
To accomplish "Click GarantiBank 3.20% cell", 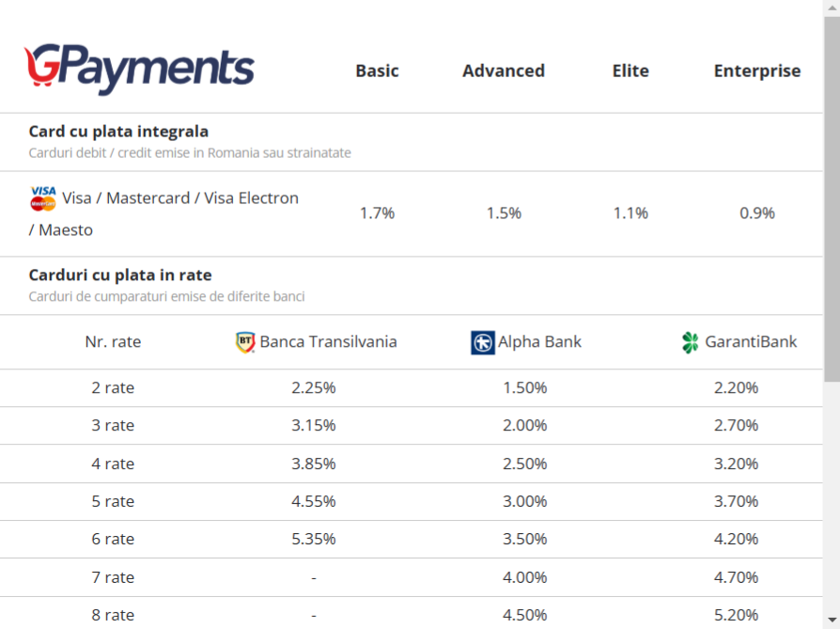I will (736, 464).
